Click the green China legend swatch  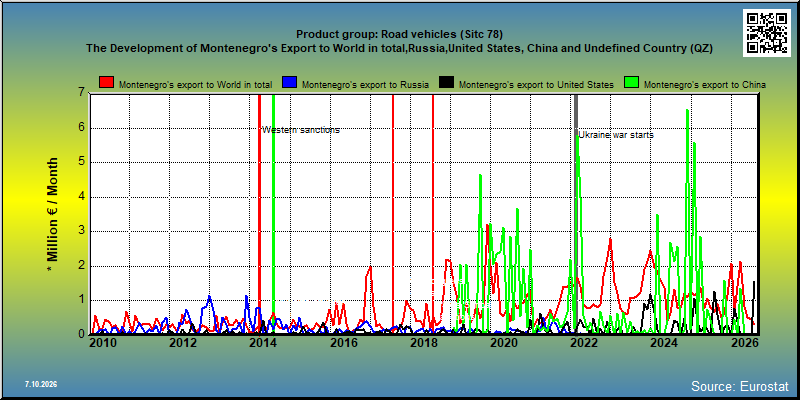click(632, 83)
